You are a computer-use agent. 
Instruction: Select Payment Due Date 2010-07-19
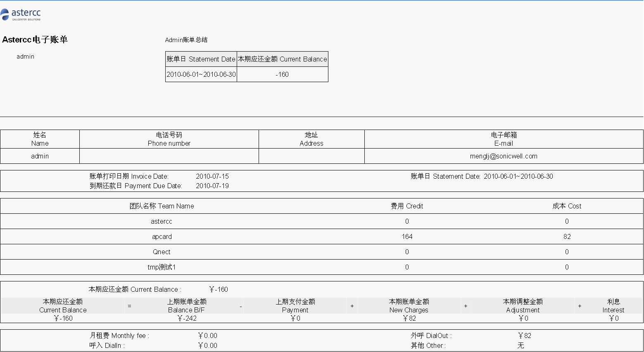(212, 186)
